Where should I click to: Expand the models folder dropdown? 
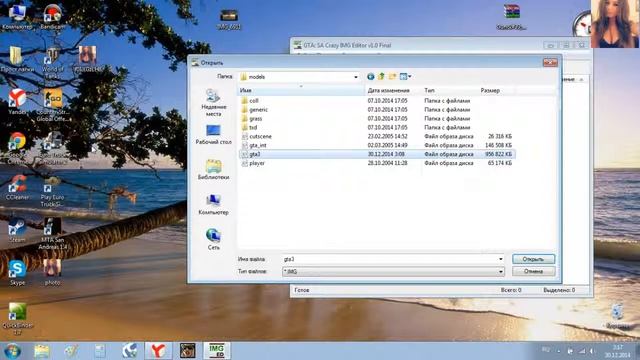(356, 77)
